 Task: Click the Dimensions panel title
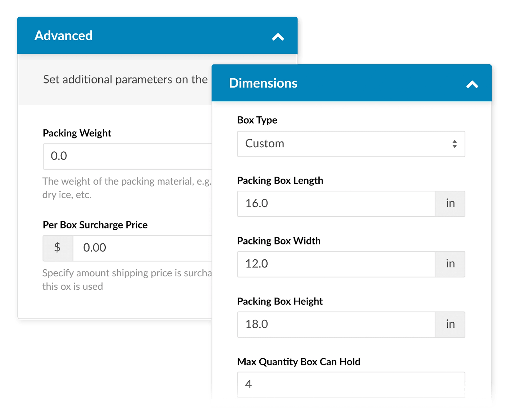click(263, 83)
